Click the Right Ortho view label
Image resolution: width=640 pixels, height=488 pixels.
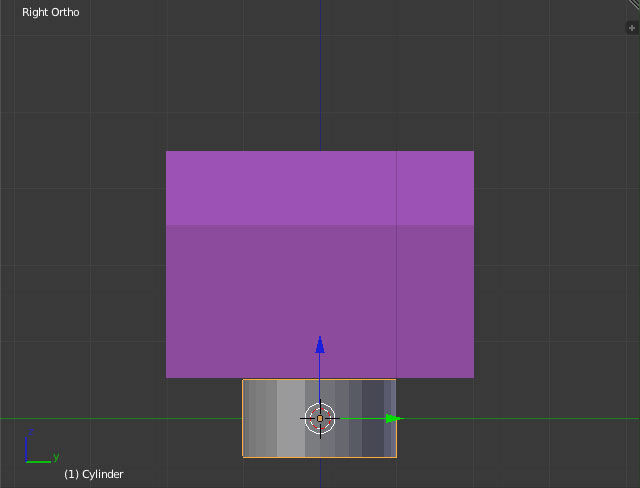coord(51,13)
